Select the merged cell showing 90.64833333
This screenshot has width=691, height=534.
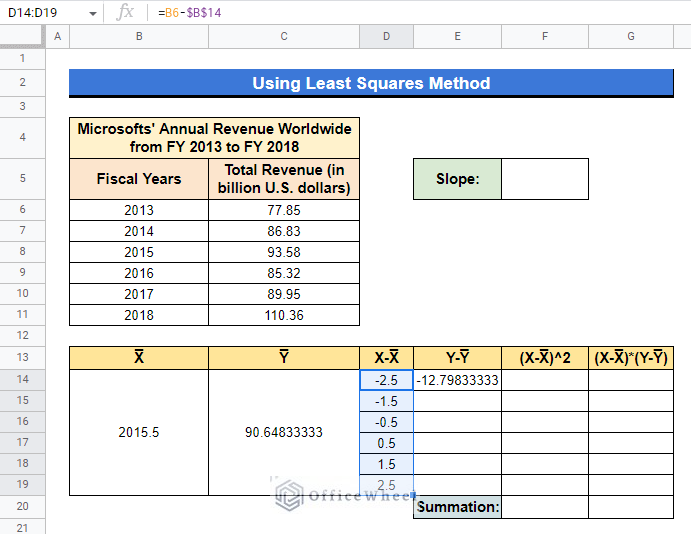pos(284,432)
